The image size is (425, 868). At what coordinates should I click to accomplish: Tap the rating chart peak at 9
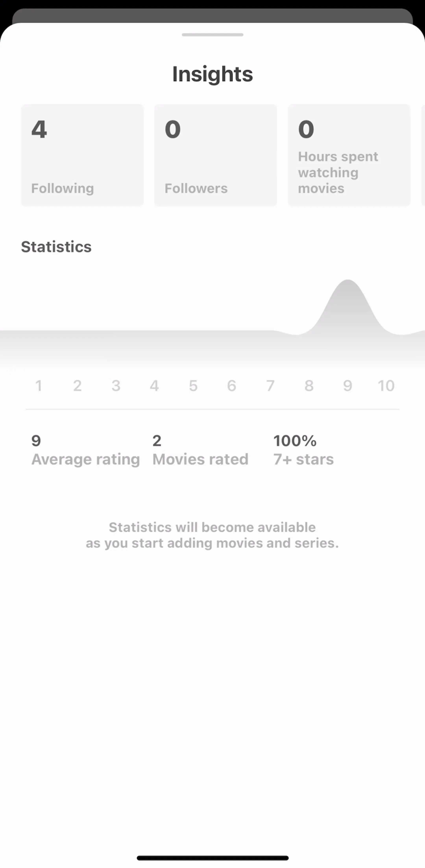tap(347, 303)
